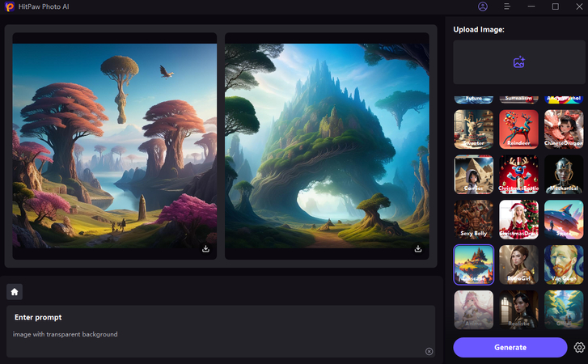
Task: Select the Van Gogh style thumbnail
Action: pyautogui.click(x=564, y=265)
